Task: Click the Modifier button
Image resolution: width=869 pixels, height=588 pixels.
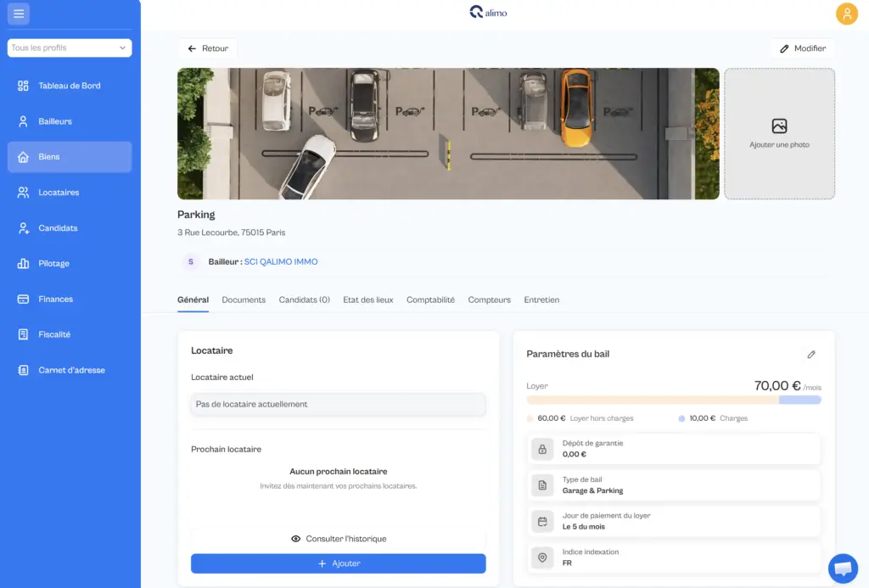Action: 803,48
